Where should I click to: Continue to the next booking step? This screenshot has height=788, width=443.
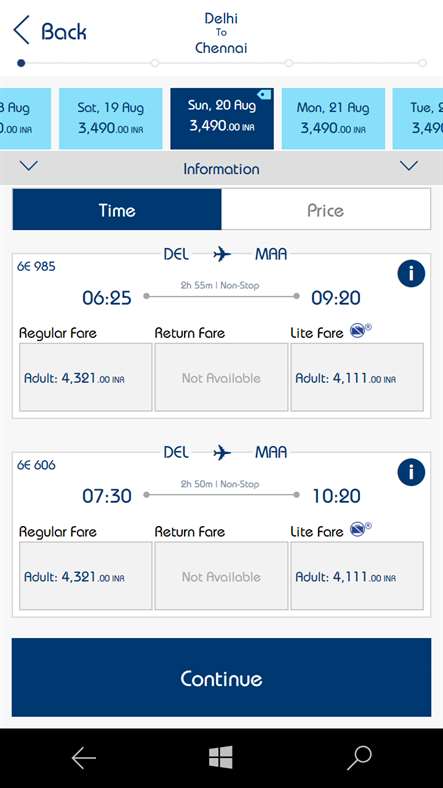click(222, 677)
